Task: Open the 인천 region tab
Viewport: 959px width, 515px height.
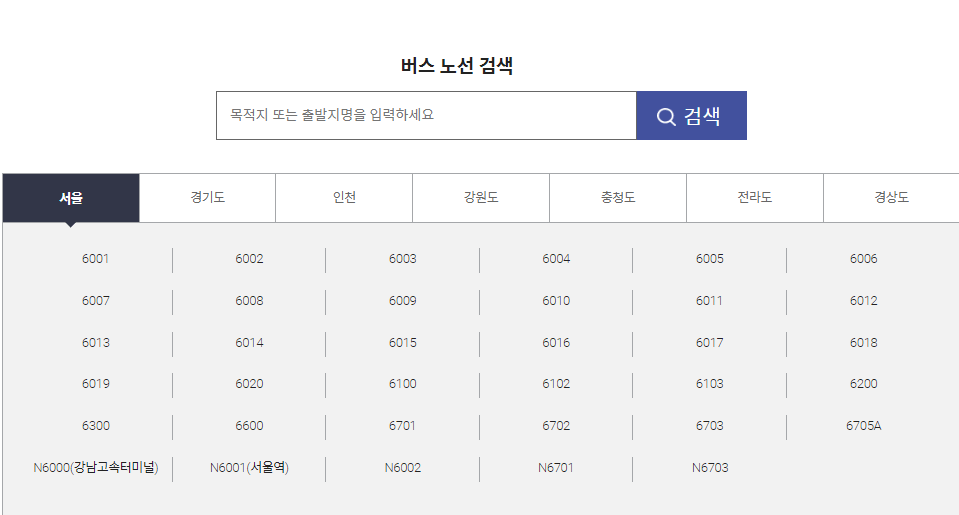Action: (x=344, y=198)
